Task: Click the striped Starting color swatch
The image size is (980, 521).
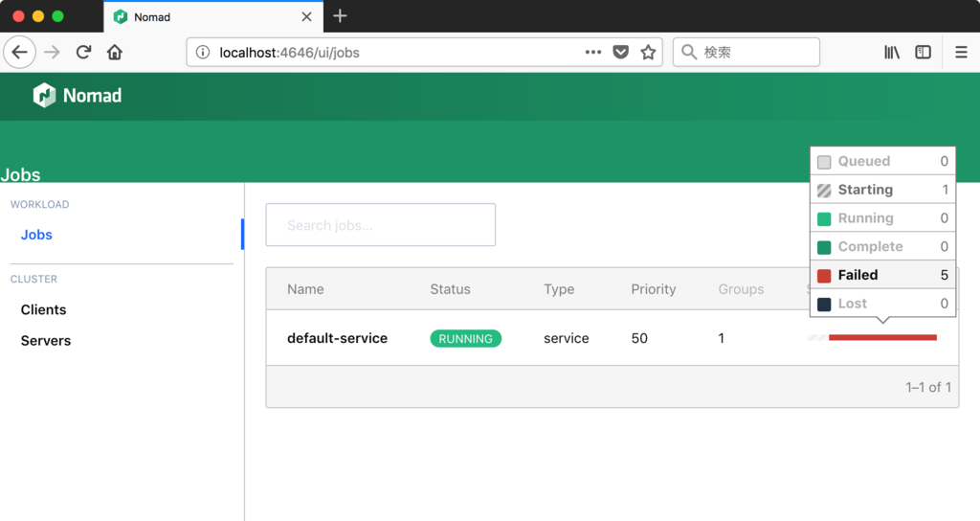Action: tap(824, 191)
